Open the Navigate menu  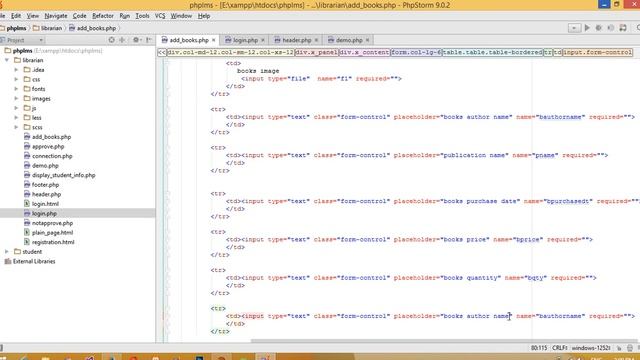(x=56, y=16)
